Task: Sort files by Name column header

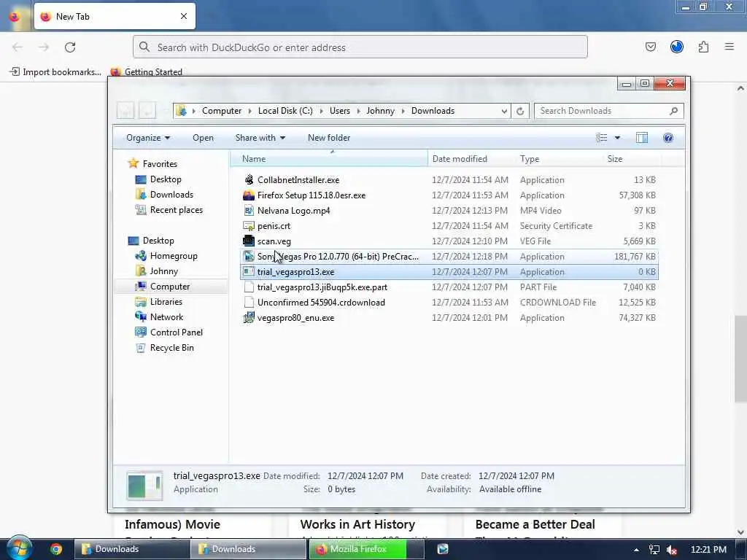Action: pos(329,158)
